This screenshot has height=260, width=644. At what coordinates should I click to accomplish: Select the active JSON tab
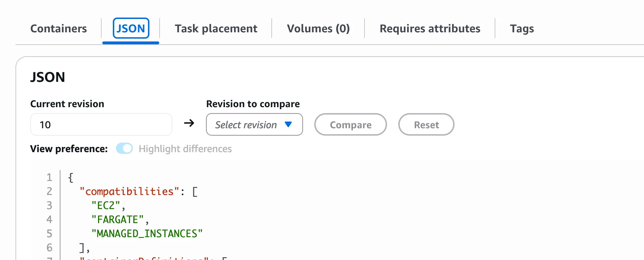coord(131,28)
